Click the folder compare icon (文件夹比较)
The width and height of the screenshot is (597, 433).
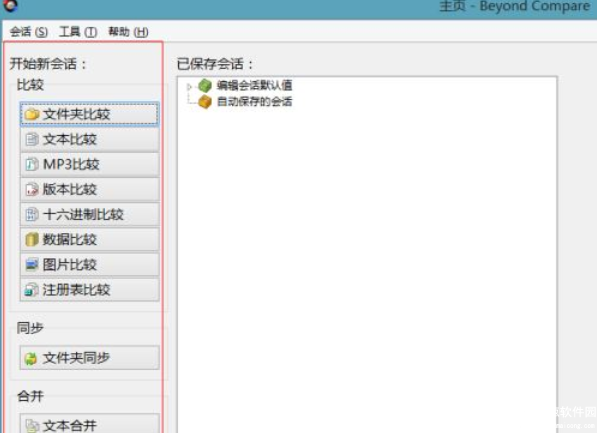click(32, 114)
